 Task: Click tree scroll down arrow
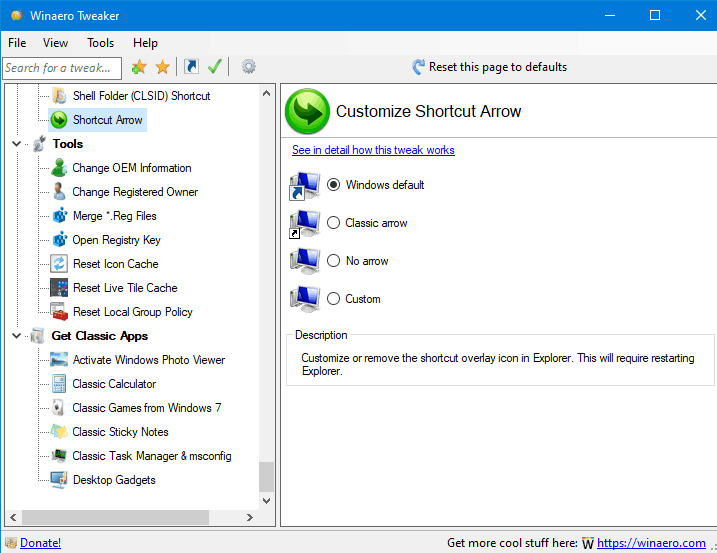pos(267,500)
